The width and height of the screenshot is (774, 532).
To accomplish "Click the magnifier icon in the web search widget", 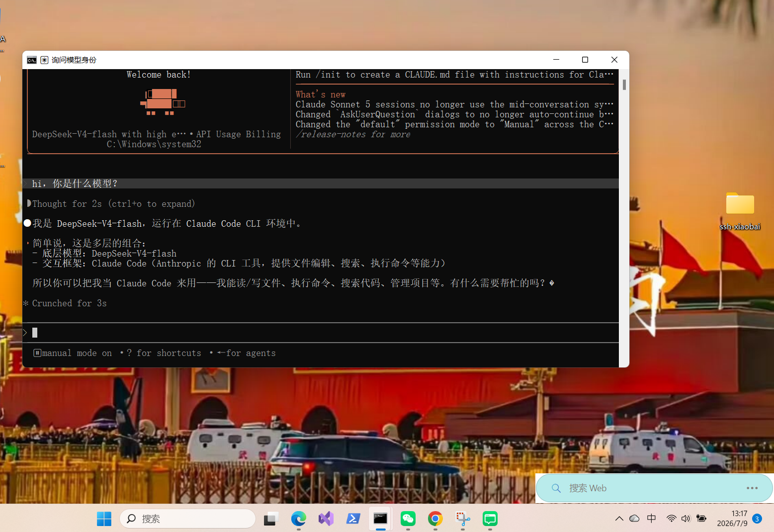I will [x=556, y=488].
